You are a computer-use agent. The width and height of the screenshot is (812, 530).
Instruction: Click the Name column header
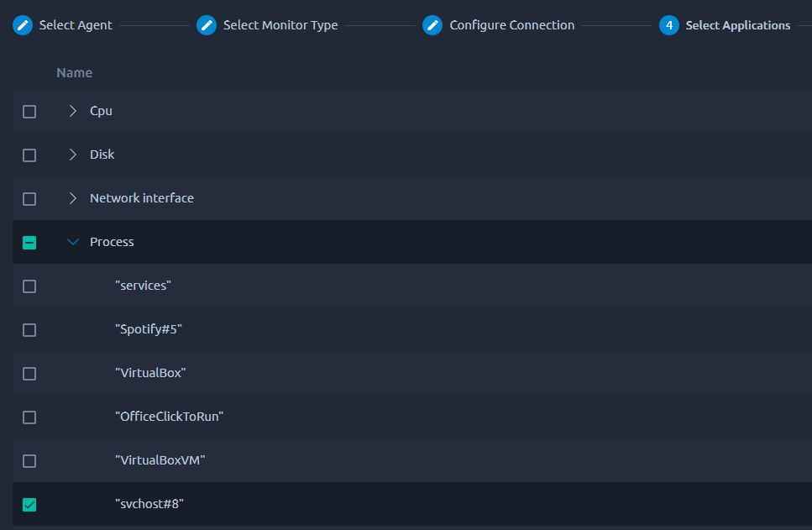[74, 72]
